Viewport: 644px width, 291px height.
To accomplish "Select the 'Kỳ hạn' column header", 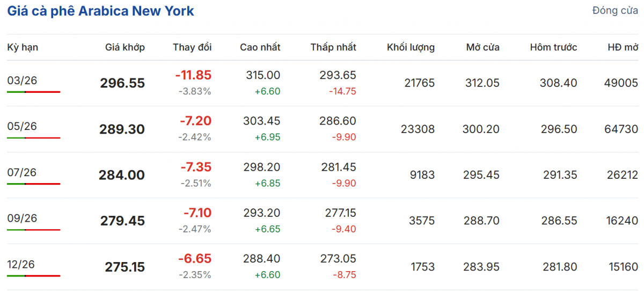I will click(x=23, y=47).
